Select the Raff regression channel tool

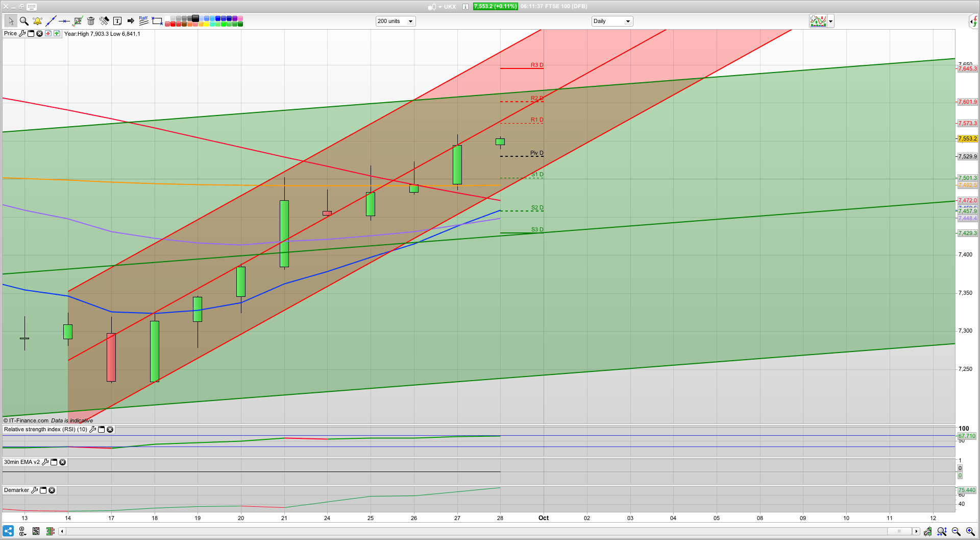pyautogui.click(x=143, y=21)
